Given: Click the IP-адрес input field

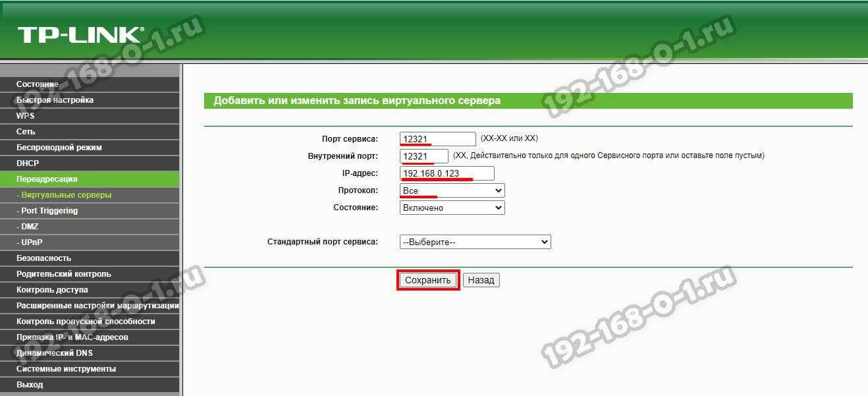Looking at the screenshot, I should click(447, 173).
